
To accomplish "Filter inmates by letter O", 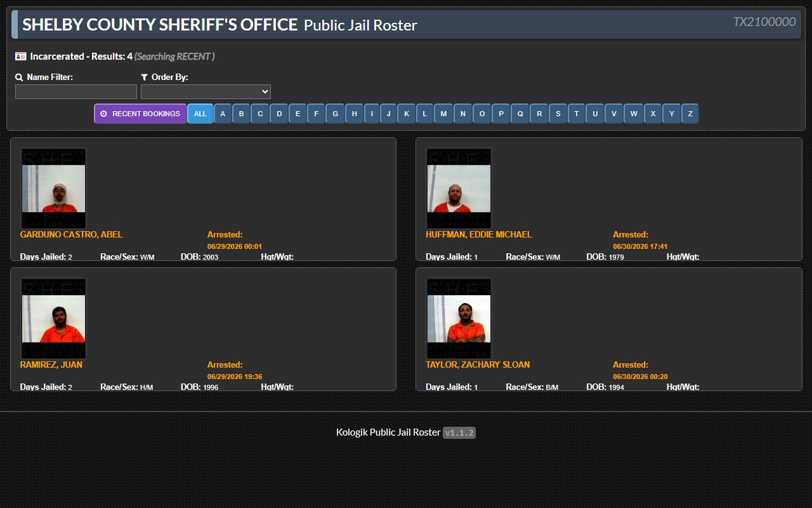I will coord(482,114).
